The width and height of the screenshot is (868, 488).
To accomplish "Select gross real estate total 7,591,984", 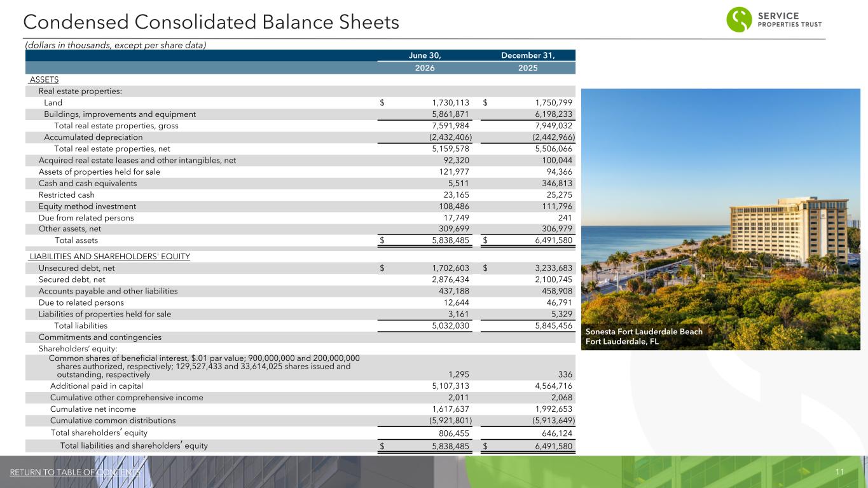I will tap(450, 126).
